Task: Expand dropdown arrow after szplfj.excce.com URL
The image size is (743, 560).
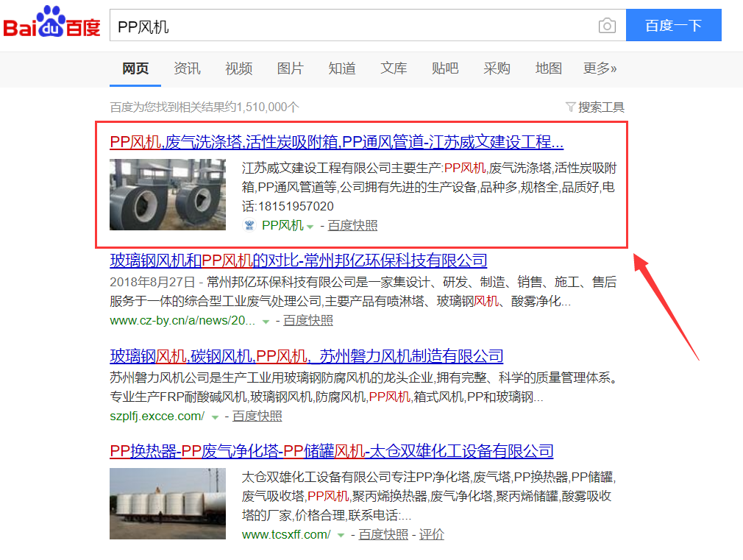Action: pos(215,418)
